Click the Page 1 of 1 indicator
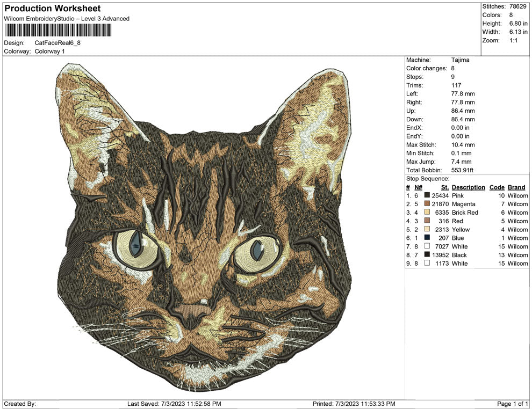 coord(512,404)
